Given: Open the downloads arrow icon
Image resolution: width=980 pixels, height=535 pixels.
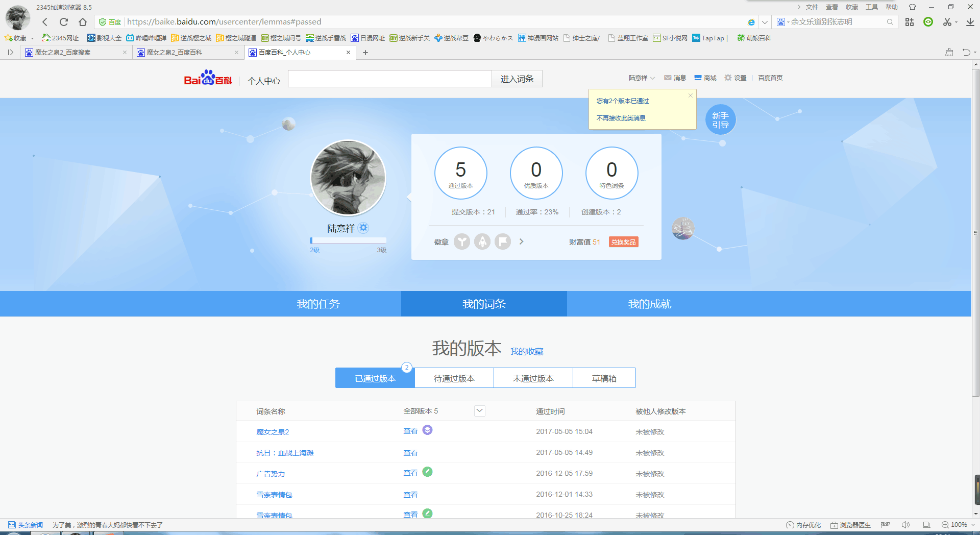Looking at the screenshot, I should (x=970, y=22).
